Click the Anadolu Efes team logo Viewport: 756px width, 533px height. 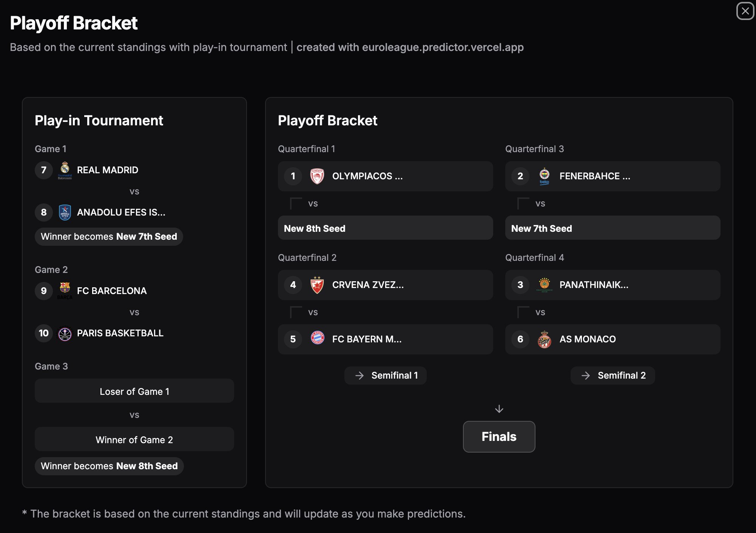[64, 212]
